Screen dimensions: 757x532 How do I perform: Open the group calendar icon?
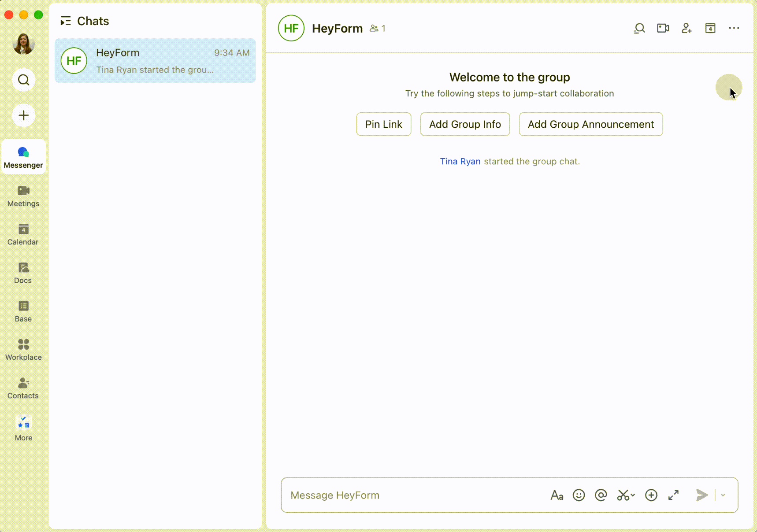tap(710, 28)
